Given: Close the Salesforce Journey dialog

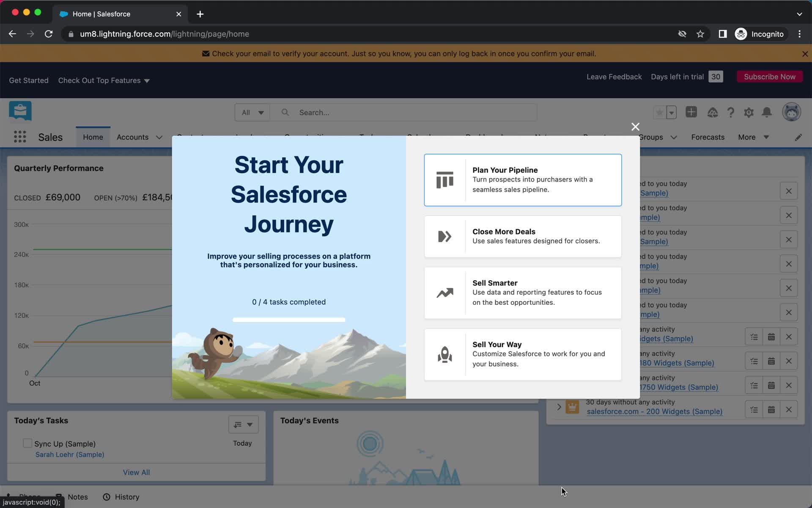Looking at the screenshot, I should (x=635, y=127).
